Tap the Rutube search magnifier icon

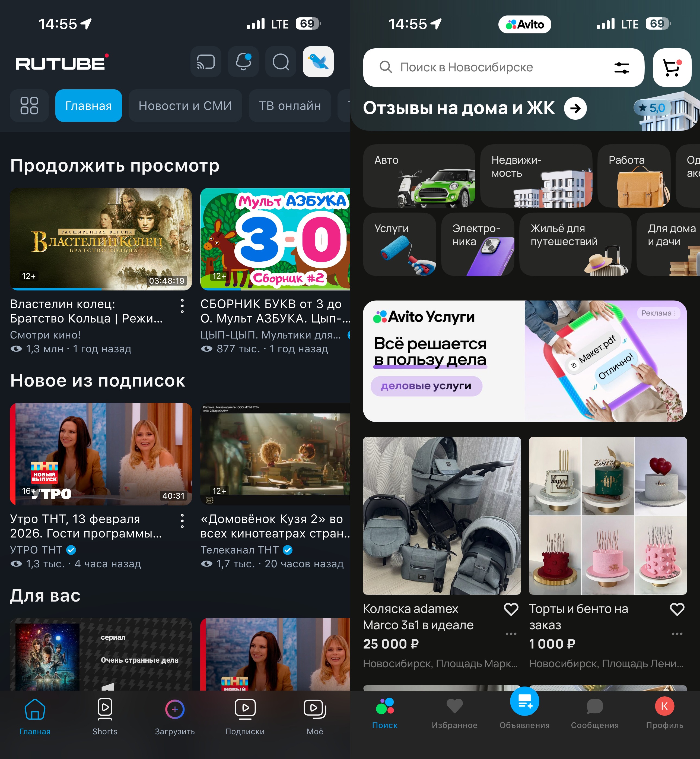281,62
